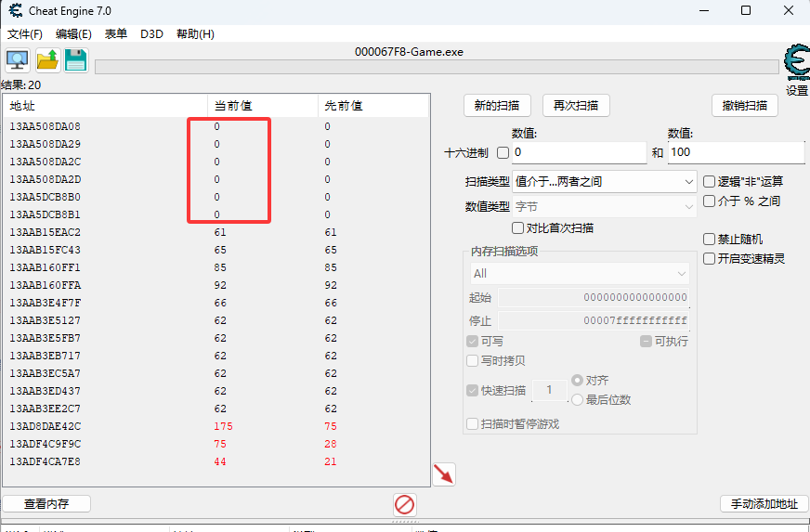This screenshot has height=532, width=810.
Task: Sort by the 地址 column header
Action: coord(105,106)
